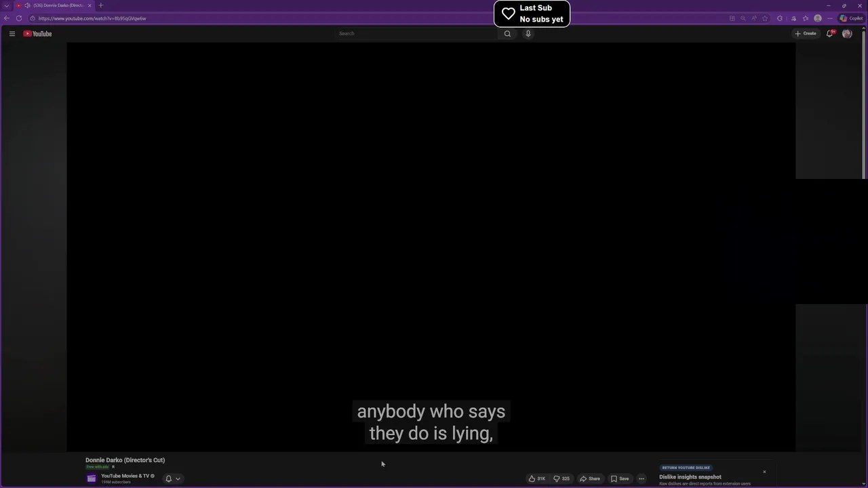Select the Donnie Darko browser tab

54,5
